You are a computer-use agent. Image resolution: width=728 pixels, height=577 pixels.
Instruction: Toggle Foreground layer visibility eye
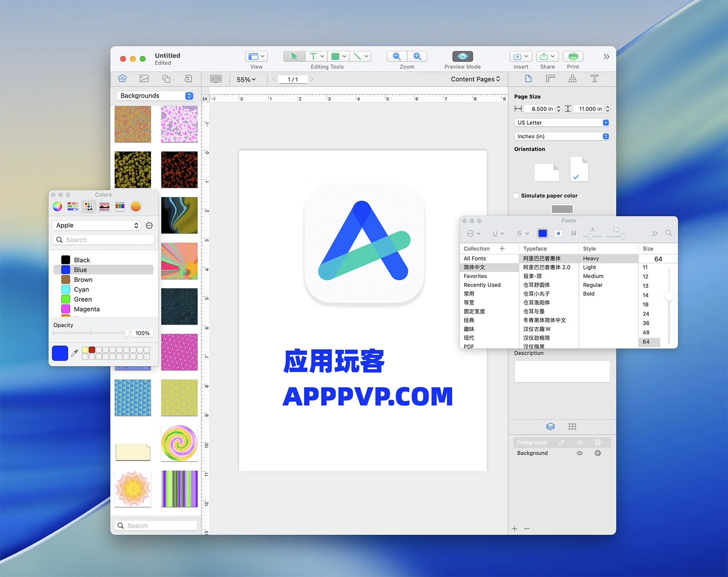579,442
